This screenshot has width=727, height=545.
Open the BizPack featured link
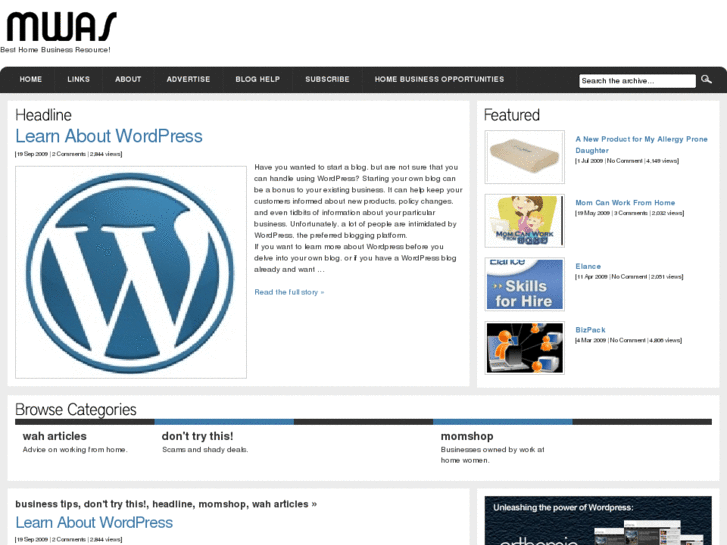pyautogui.click(x=590, y=330)
